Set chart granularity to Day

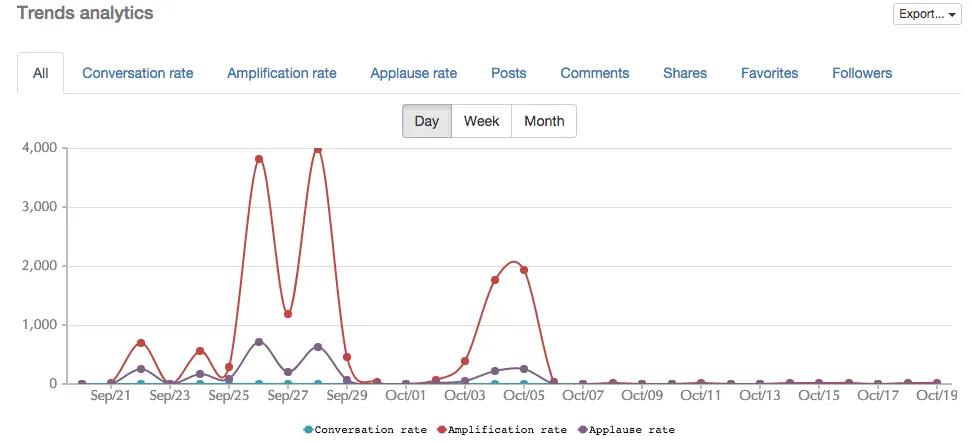pyautogui.click(x=427, y=121)
